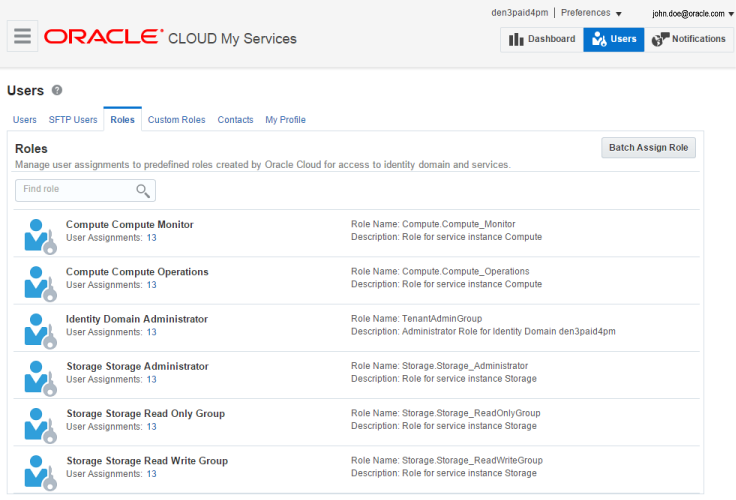Viewport: 736px width, 500px height.
Task: Click the Compute Compute Monitor role icon
Action: 38,235
